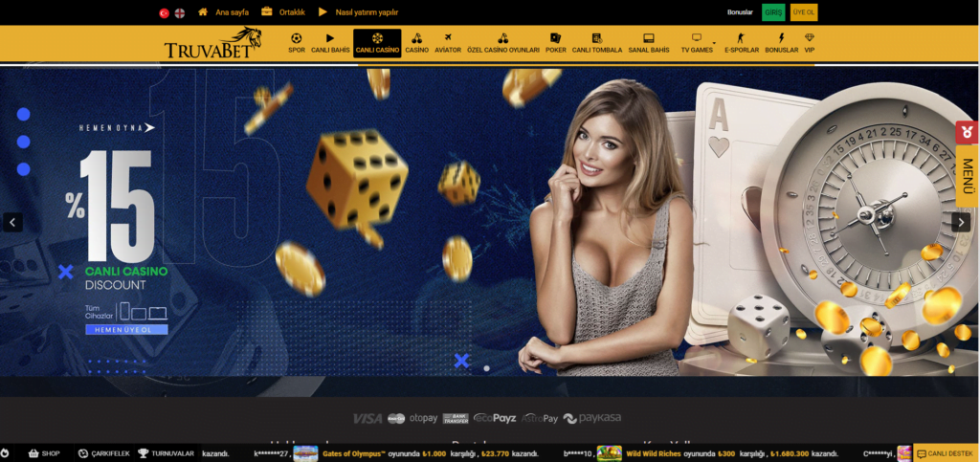Click the home icon beside Ana sayfa
This screenshot has width=980, height=462.
[x=203, y=11]
